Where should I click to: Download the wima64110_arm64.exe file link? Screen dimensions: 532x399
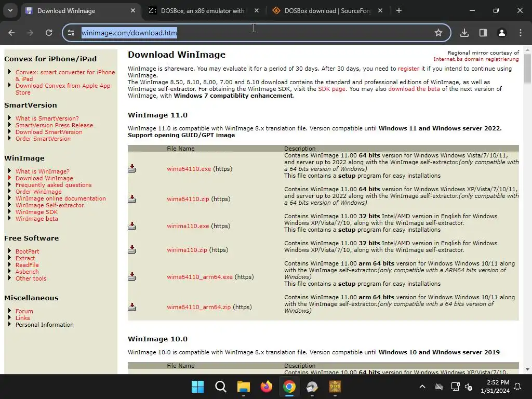[200, 277]
